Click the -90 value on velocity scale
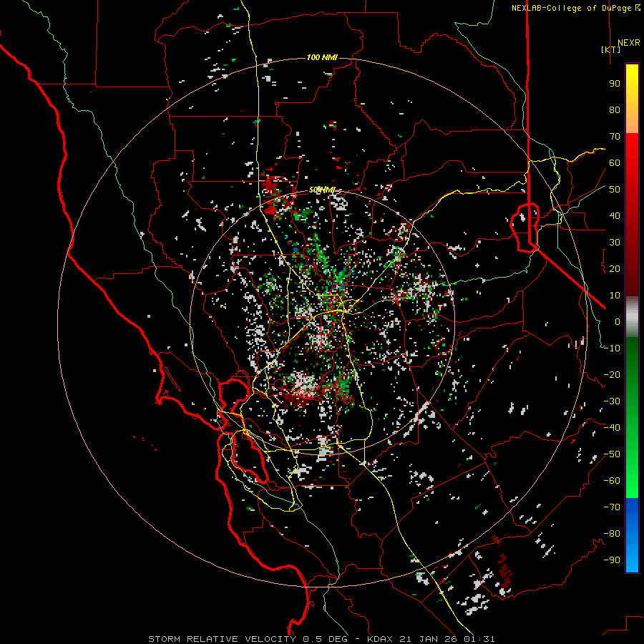644x644 pixels. click(612, 560)
